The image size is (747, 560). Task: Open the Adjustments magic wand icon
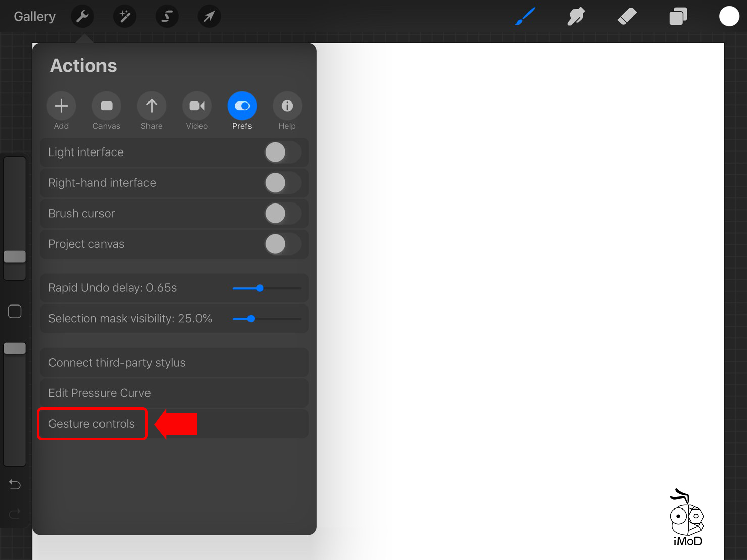[x=125, y=17]
